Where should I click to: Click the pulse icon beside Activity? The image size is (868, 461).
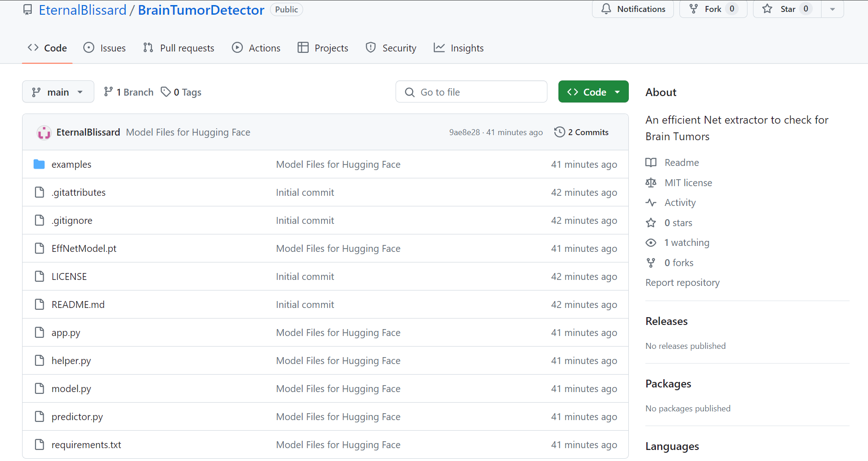pos(651,202)
